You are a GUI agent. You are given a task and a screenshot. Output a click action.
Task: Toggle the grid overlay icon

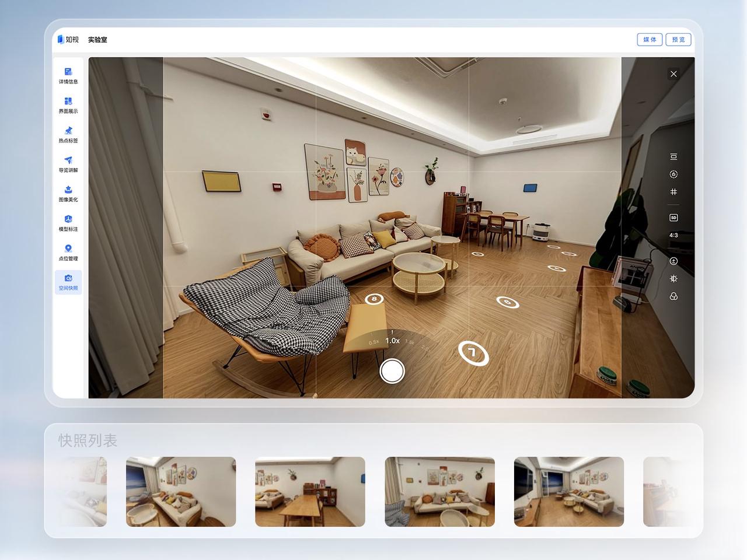[x=673, y=192]
